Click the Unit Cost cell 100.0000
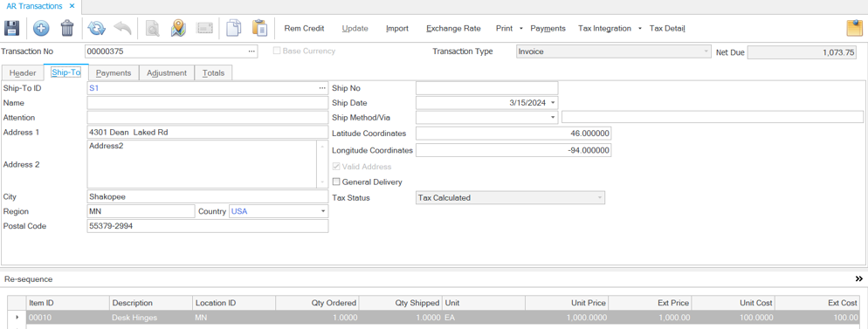Screen dimensions: 868x329 (x=733, y=318)
